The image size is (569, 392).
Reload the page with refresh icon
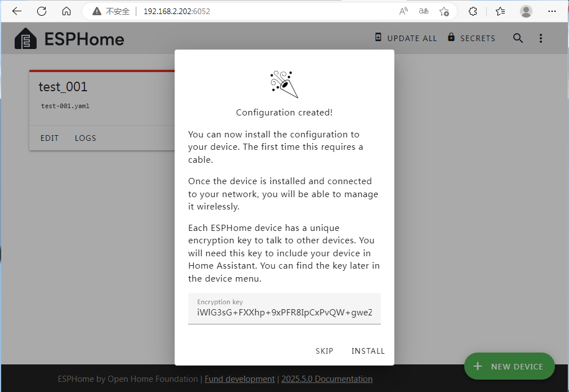pos(42,11)
